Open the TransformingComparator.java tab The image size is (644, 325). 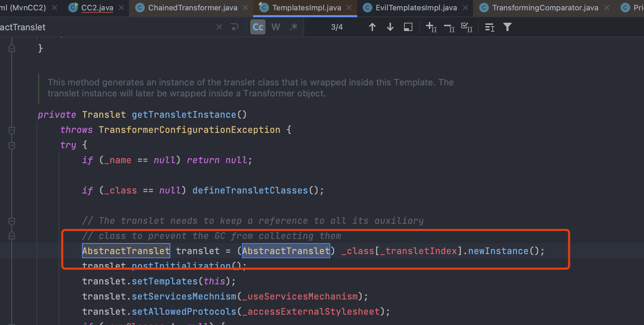click(545, 8)
